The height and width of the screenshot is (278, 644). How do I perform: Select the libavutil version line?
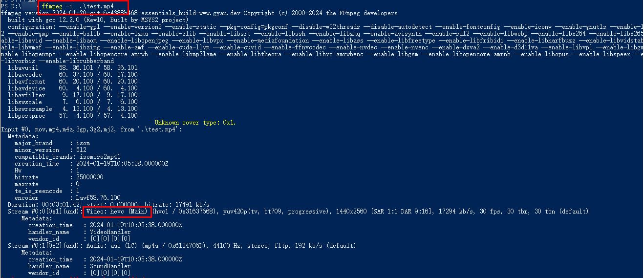[x=73, y=68]
